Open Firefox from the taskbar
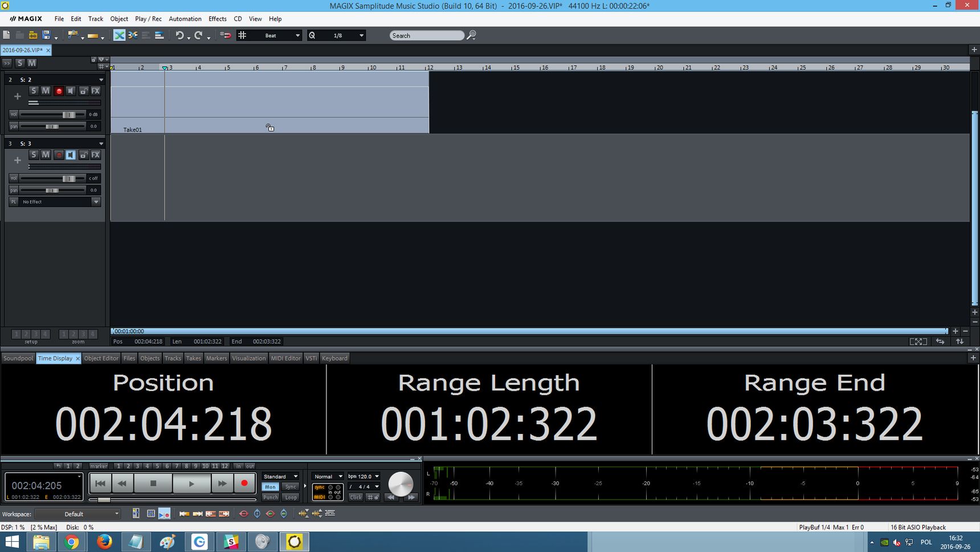Viewport: 980px width, 552px height. (x=104, y=541)
